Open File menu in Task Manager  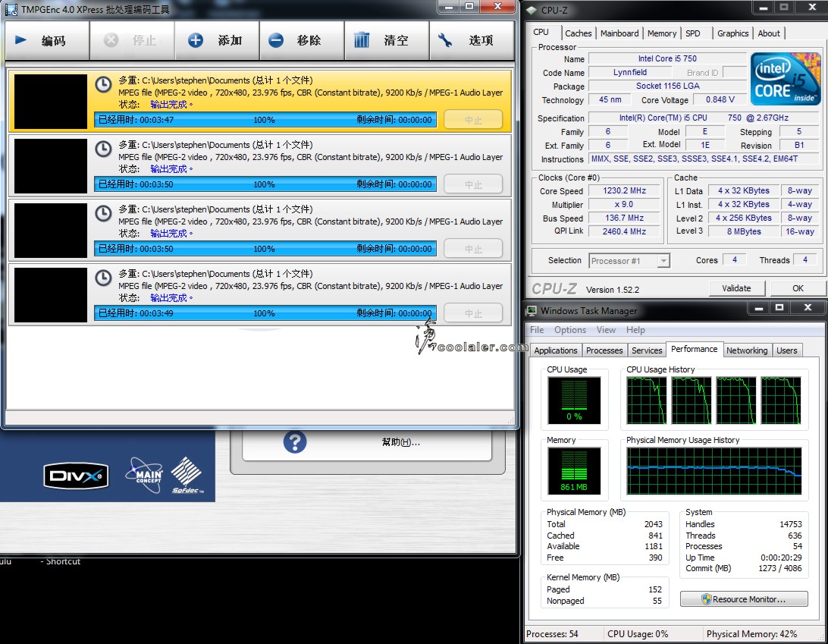[x=537, y=330]
